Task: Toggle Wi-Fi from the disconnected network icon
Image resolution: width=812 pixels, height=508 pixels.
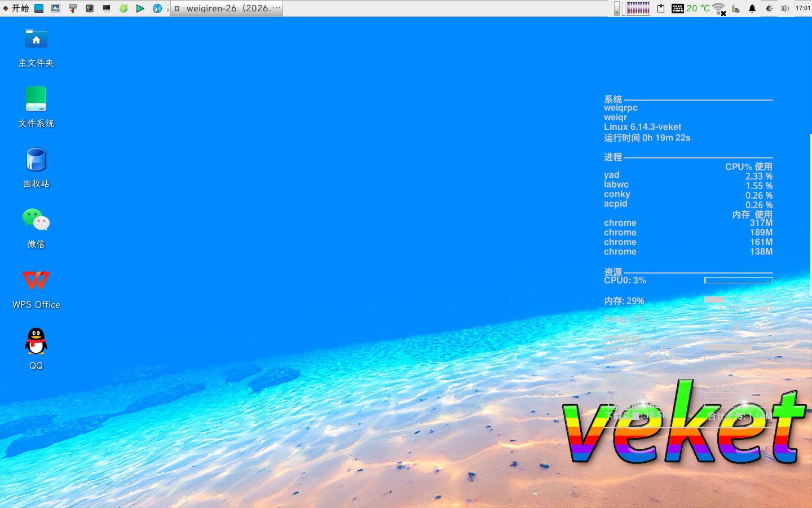Action: 719,8
